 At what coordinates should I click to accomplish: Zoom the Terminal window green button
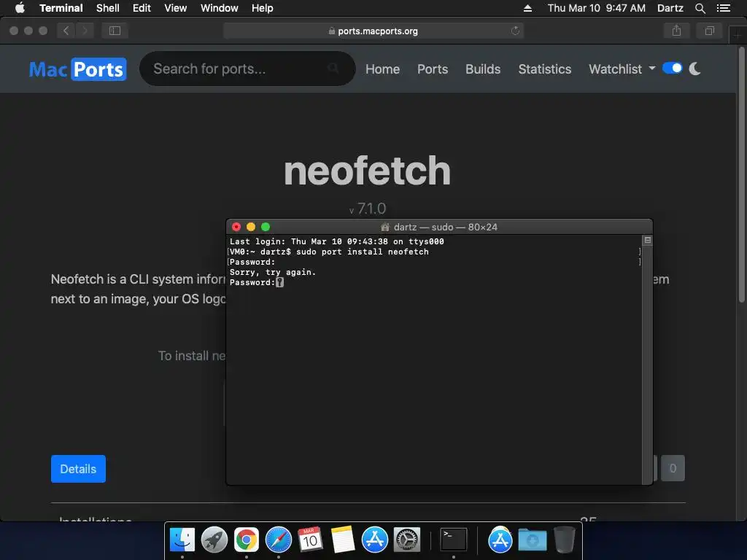click(266, 227)
